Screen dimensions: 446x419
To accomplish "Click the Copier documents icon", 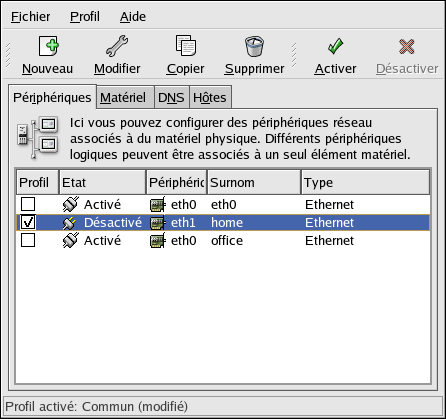I will (x=186, y=45).
